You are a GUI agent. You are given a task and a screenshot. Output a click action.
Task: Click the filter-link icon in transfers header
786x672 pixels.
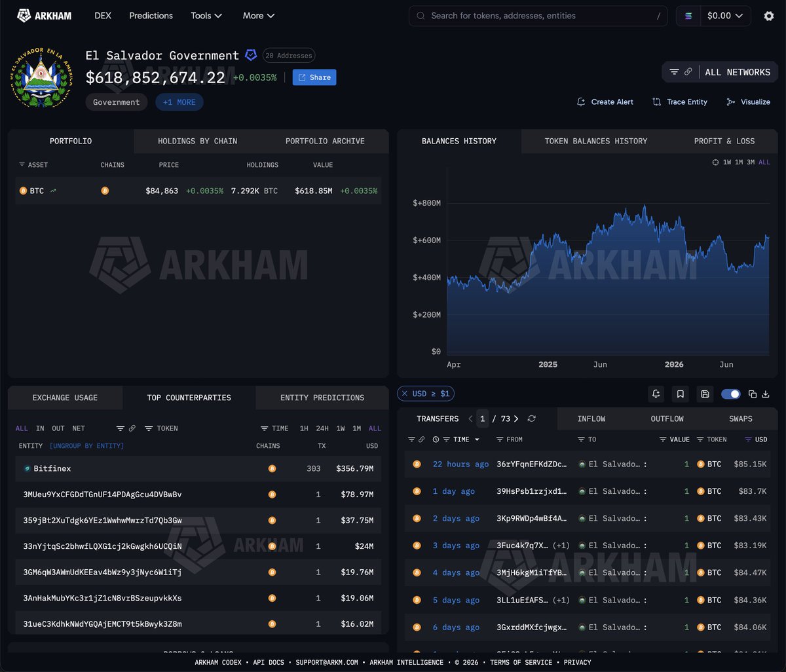click(x=417, y=439)
